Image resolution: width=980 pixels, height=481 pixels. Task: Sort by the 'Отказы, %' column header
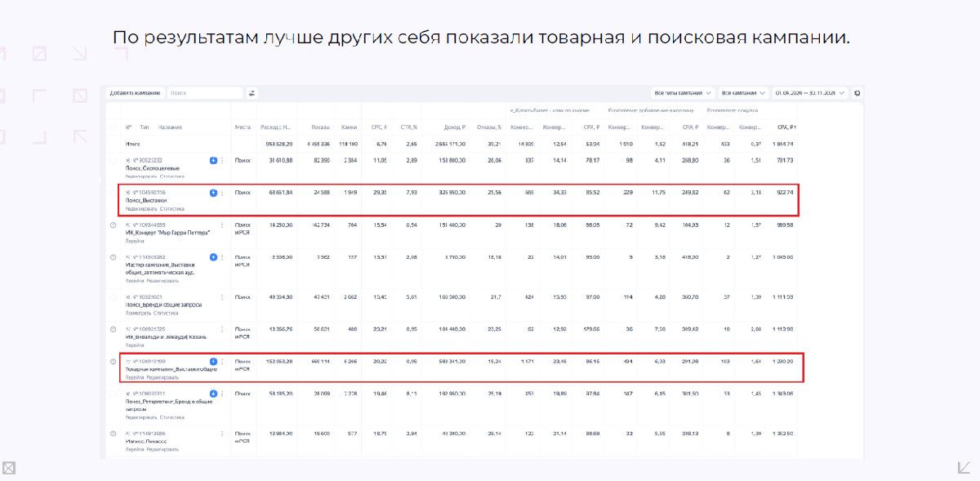tap(488, 127)
